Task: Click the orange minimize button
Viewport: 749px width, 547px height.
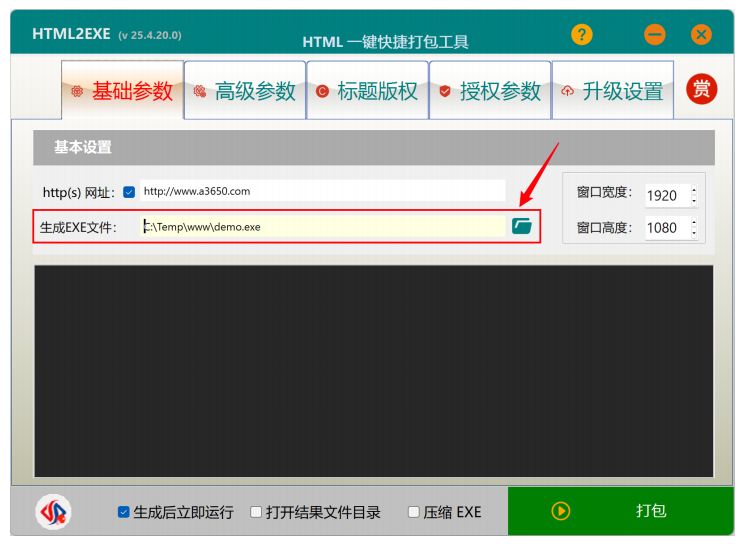Action: (x=654, y=34)
